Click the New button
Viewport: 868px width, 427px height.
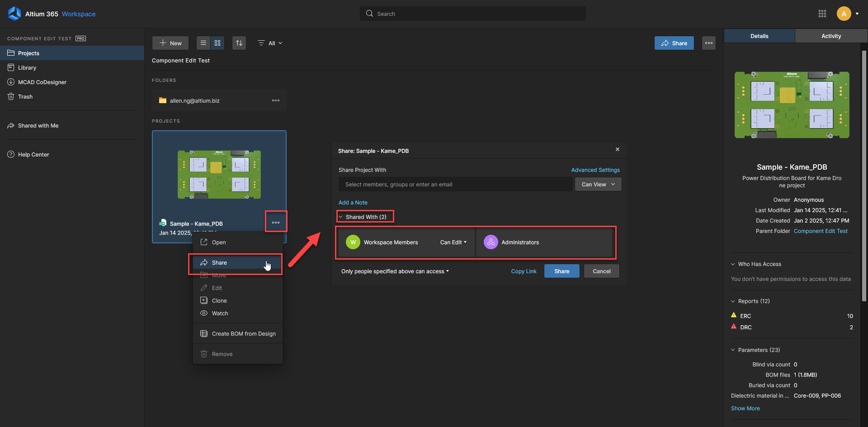[170, 43]
